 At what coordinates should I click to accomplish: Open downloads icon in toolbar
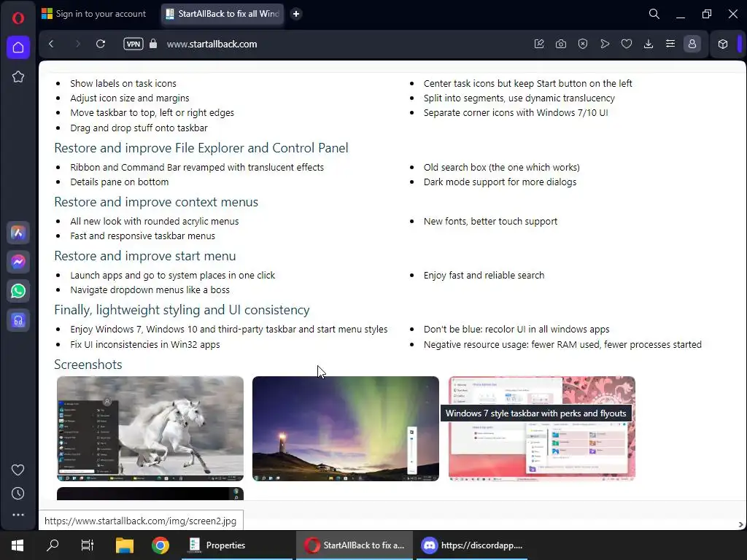[x=649, y=44]
